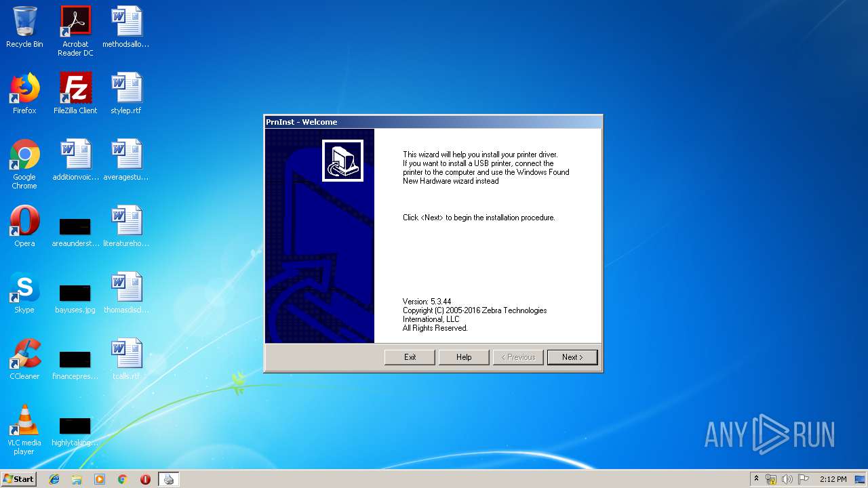
Task: Launch Internet Explorer from taskbar
Action: click(x=54, y=479)
